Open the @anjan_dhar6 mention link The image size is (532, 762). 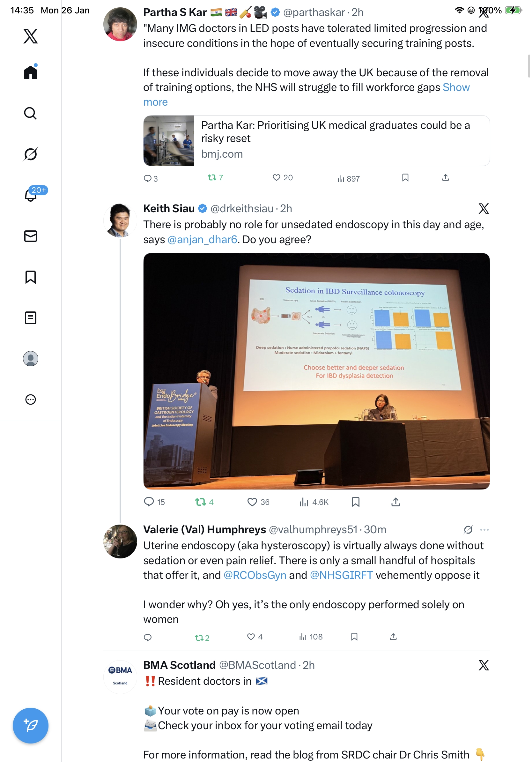202,240
